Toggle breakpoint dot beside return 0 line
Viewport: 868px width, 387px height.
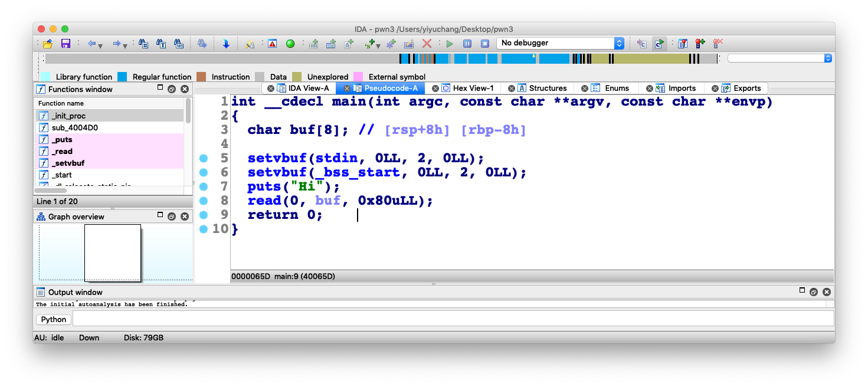tap(204, 215)
